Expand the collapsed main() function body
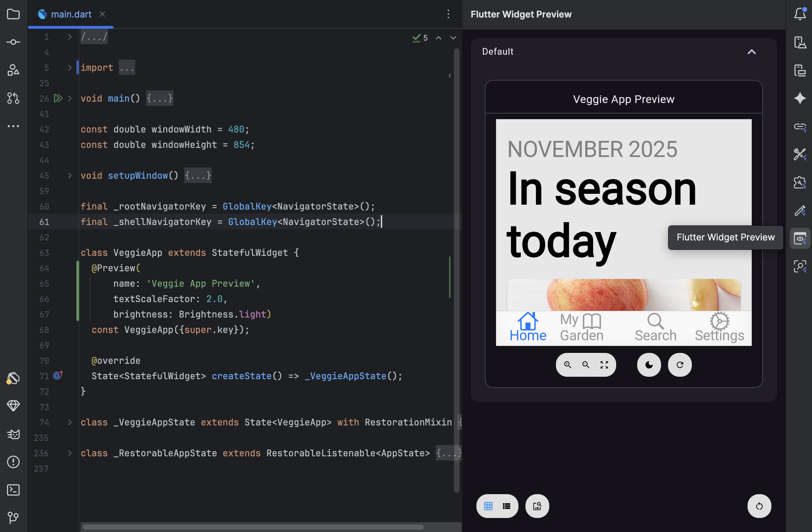This screenshot has height=532, width=812. pos(159,98)
